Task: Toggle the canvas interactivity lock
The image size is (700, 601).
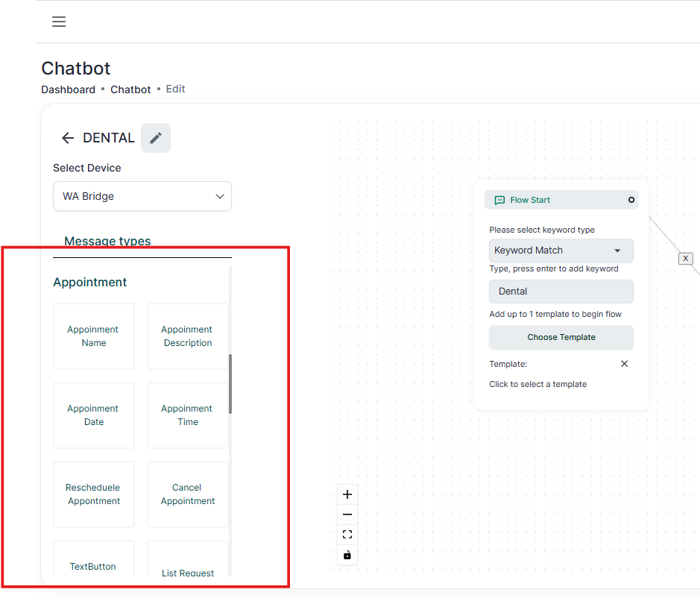Action: pyautogui.click(x=347, y=555)
